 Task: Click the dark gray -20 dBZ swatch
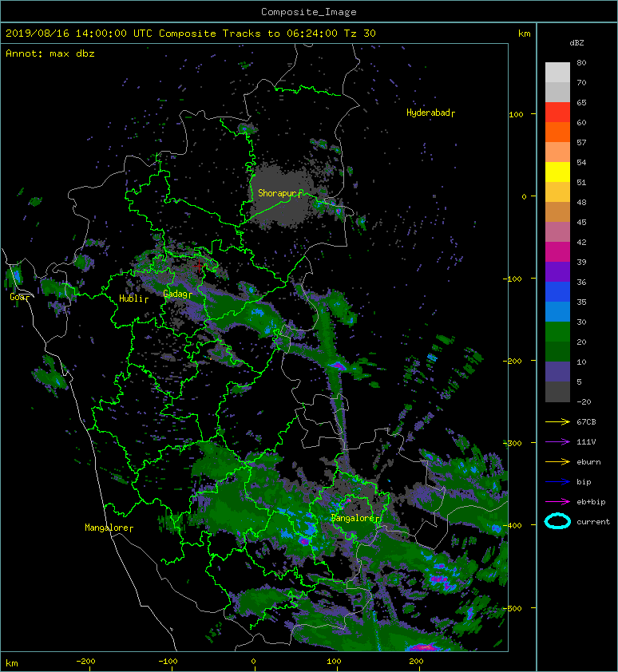coord(557,392)
